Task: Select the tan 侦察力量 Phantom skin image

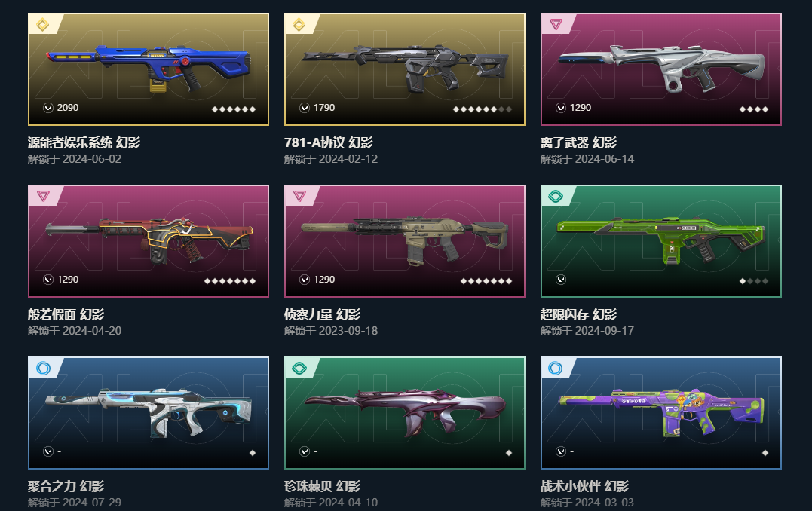Action: [x=404, y=240]
